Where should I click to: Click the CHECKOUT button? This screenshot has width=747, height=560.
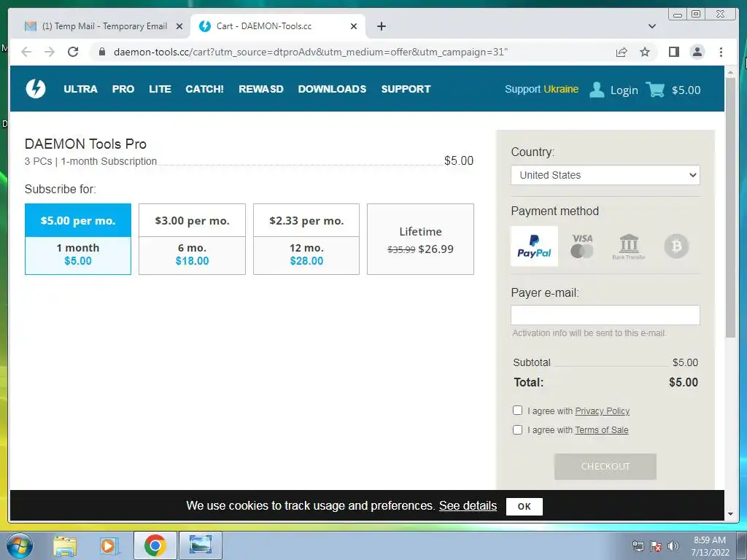click(x=605, y=466)
